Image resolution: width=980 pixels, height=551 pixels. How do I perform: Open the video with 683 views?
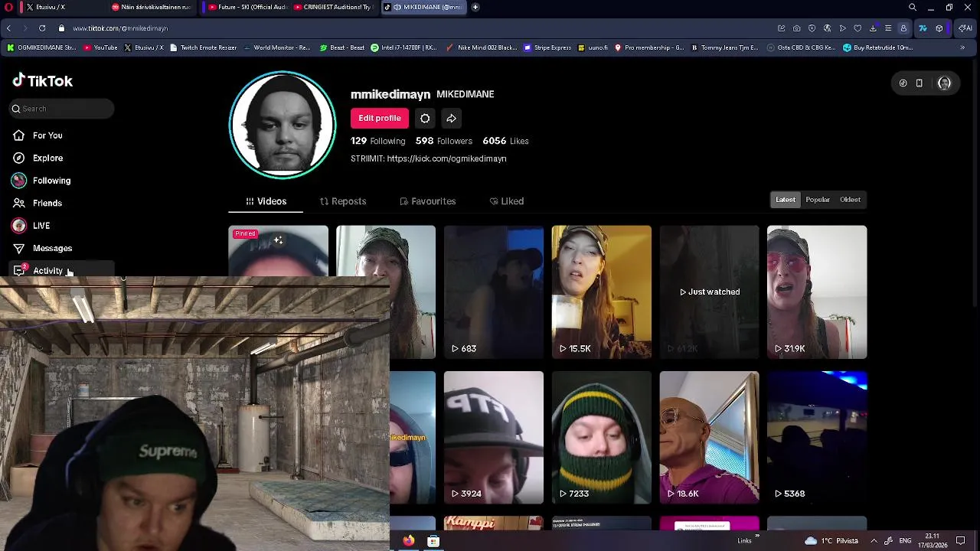pos(493,292)
